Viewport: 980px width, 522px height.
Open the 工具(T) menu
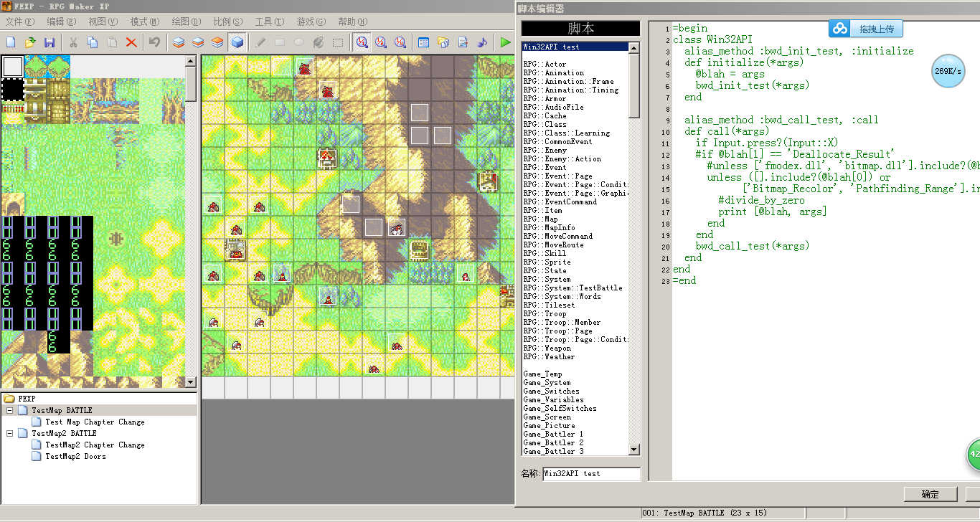pyautogui.click(x=269, y=22)
